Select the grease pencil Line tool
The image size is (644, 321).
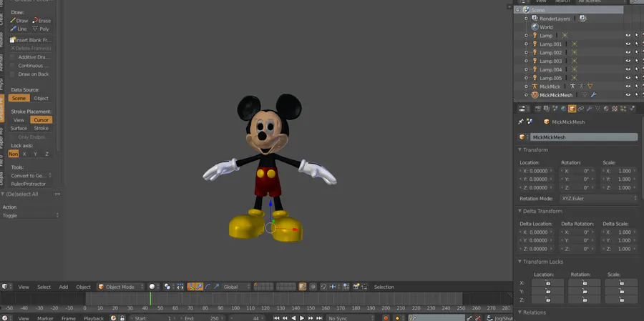point(19,29)
